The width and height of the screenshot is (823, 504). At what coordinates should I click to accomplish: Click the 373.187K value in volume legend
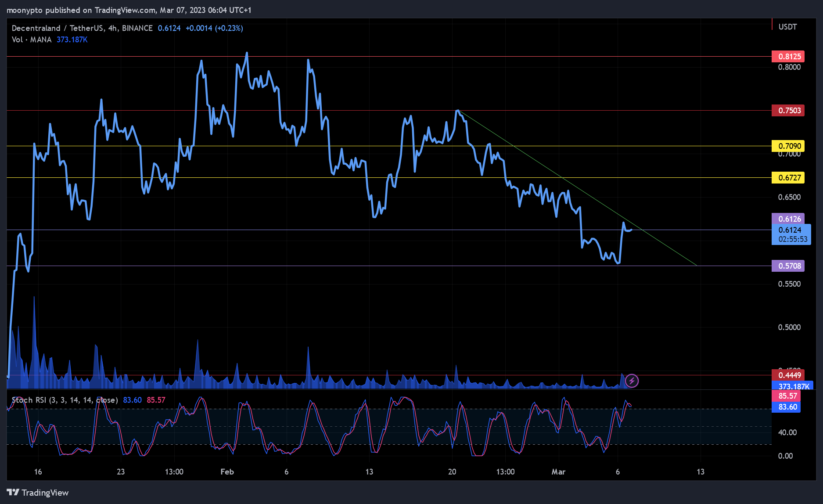tap(72, 40)
